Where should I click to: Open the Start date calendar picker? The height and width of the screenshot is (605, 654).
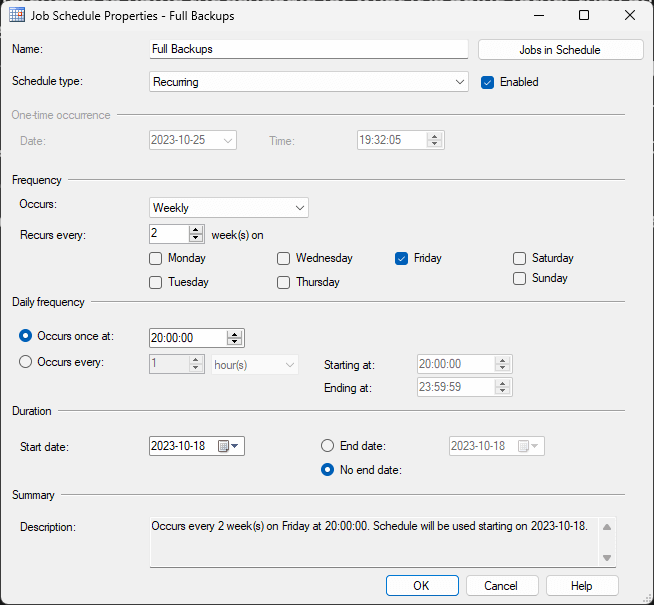[x=229, y=446]
